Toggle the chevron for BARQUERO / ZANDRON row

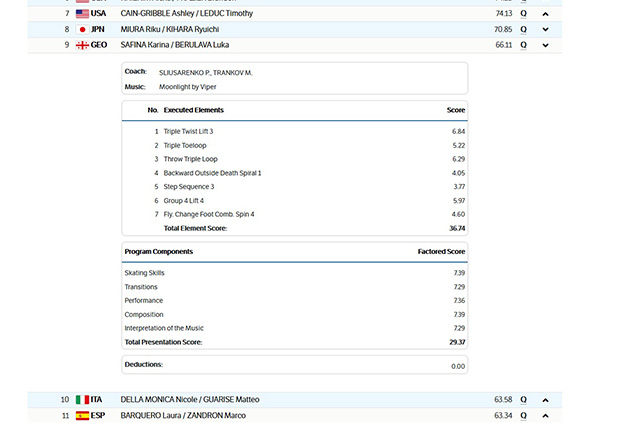pyautogui.click(x=545, y=415)
